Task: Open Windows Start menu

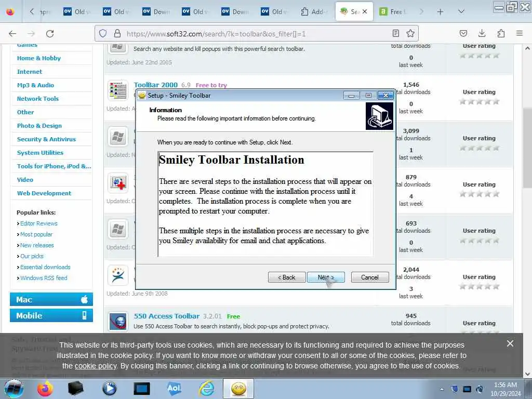Action: tap(14, 389)
